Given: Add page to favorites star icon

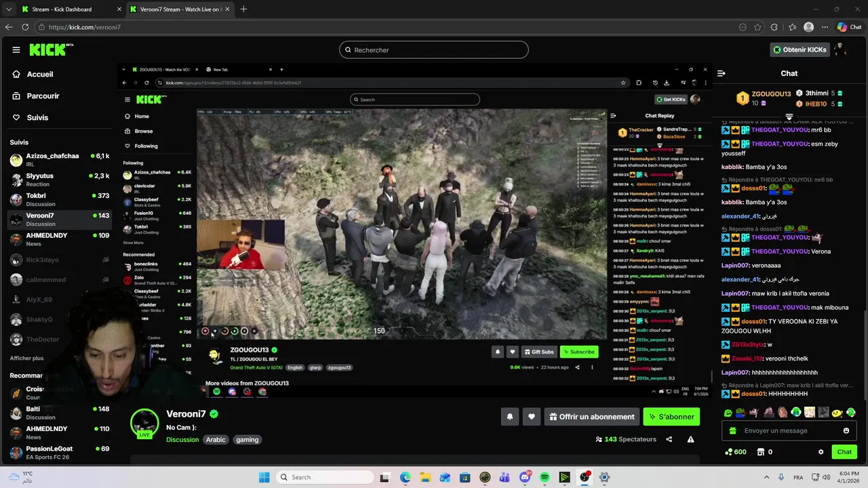Looking at the screenshot, I should (757, 27).
